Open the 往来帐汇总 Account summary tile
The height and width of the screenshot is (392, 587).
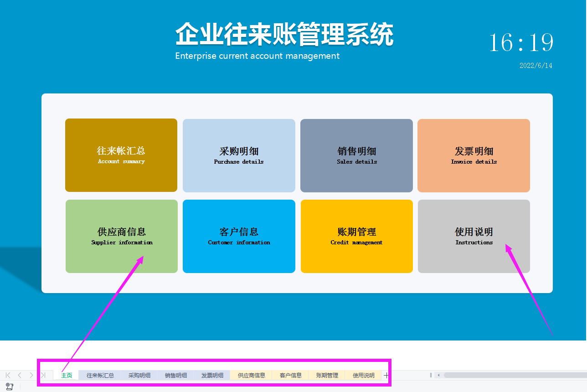pyautogui.click(x=121, y=155)
